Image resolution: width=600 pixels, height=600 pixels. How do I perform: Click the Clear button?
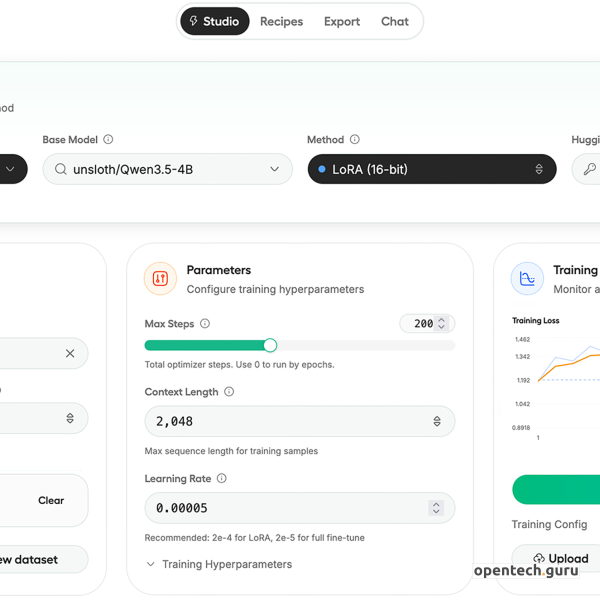[x=51, y=500]
